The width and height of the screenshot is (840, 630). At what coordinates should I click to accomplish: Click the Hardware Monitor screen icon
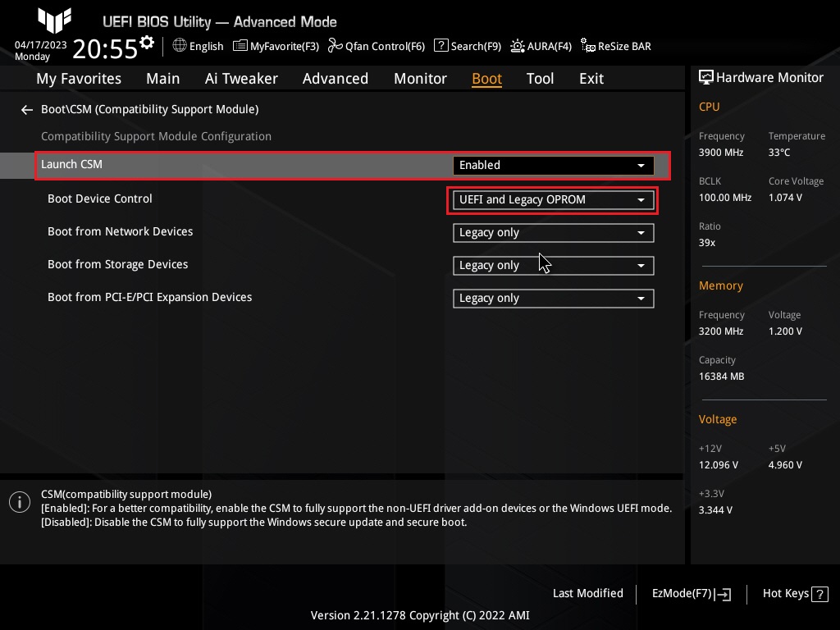706,78
